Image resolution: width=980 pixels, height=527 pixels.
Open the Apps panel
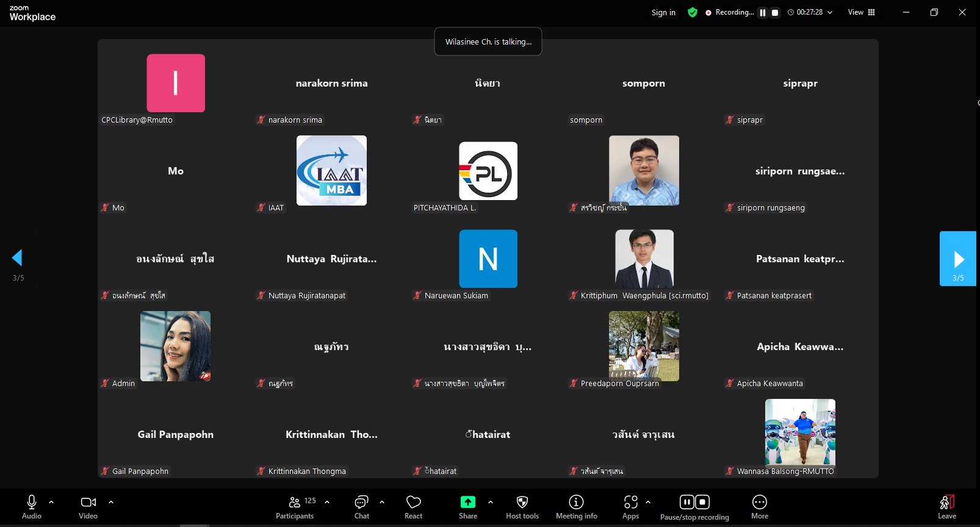tap(631, 507)
